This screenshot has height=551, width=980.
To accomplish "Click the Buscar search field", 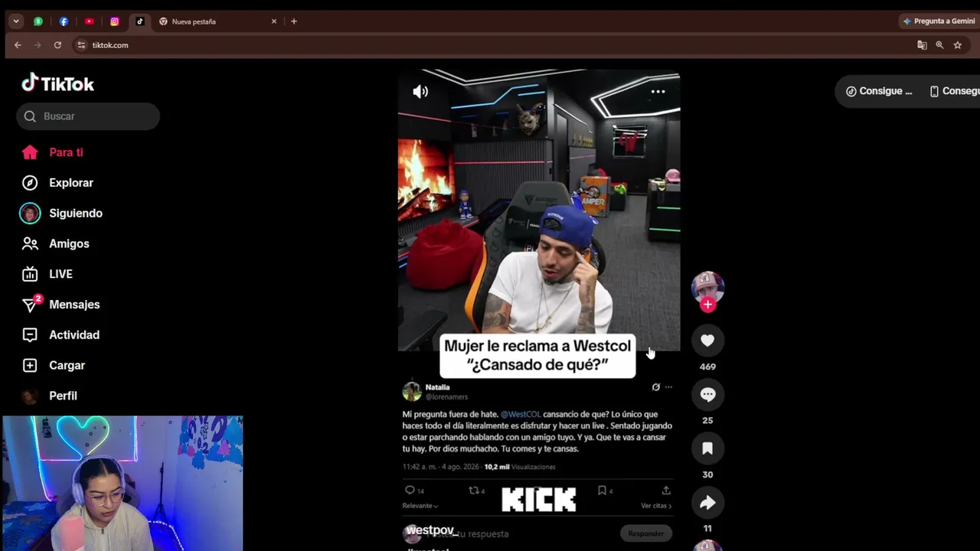I will pos(88,116).
